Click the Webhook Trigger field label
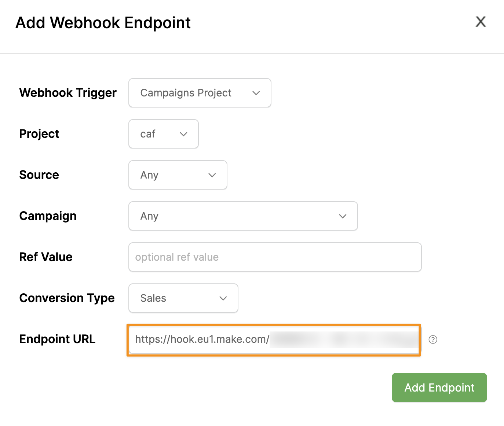 pos(68,93)
